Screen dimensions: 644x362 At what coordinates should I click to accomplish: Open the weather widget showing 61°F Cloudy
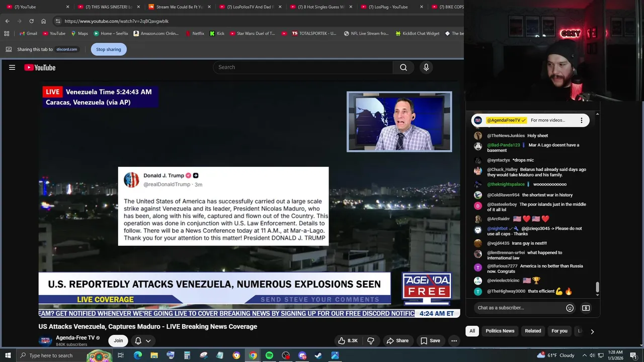point(555,355)
